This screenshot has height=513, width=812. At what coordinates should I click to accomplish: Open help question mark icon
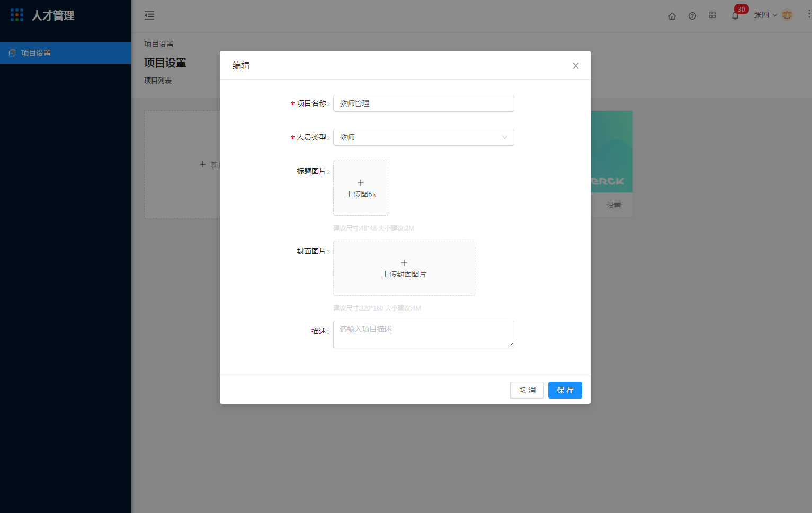coord(692,16)
